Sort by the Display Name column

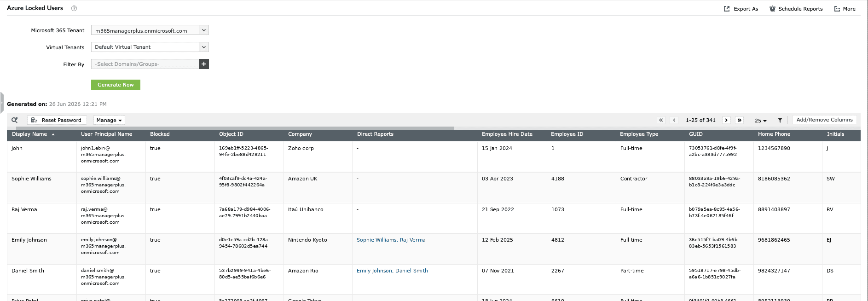33,134
